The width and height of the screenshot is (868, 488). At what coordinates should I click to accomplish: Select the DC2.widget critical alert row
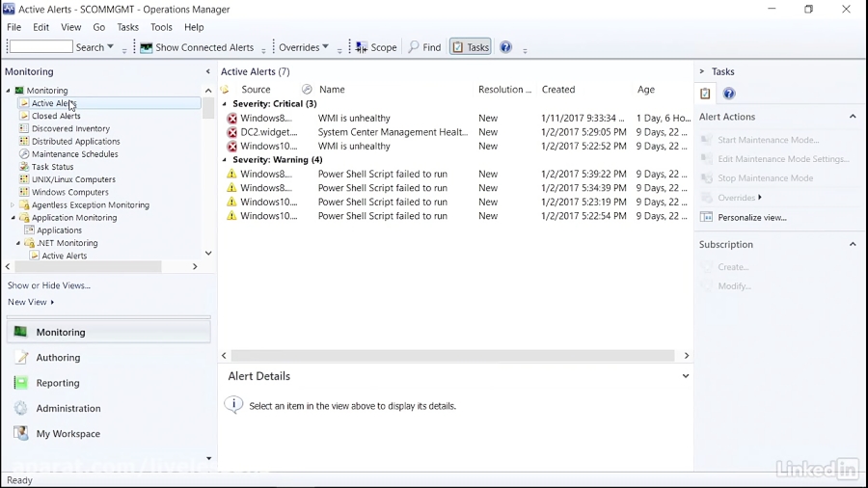click(x=386, y=132)
